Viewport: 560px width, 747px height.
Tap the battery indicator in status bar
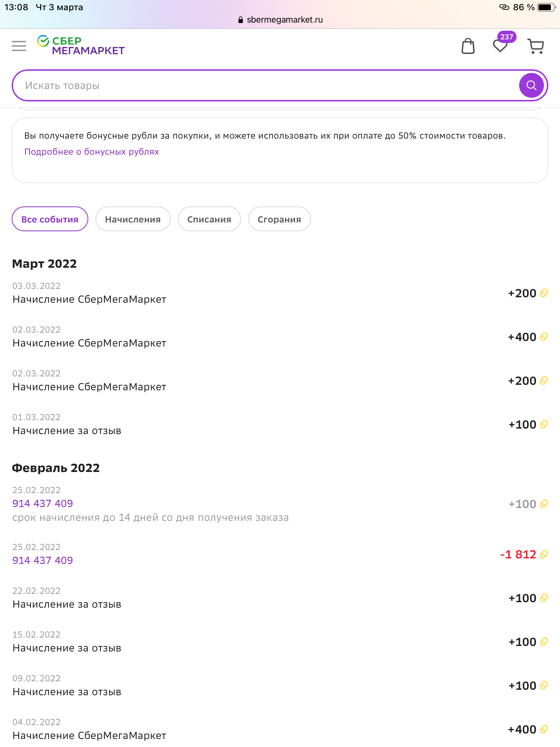tap(546, 7)
